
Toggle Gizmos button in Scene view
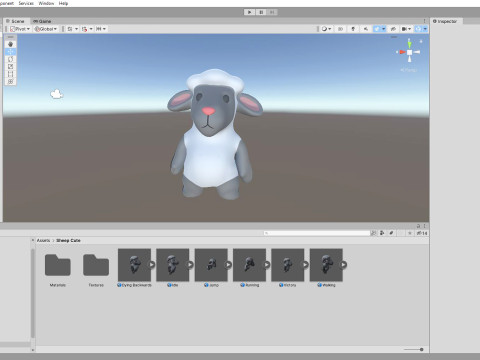point(419,29)
